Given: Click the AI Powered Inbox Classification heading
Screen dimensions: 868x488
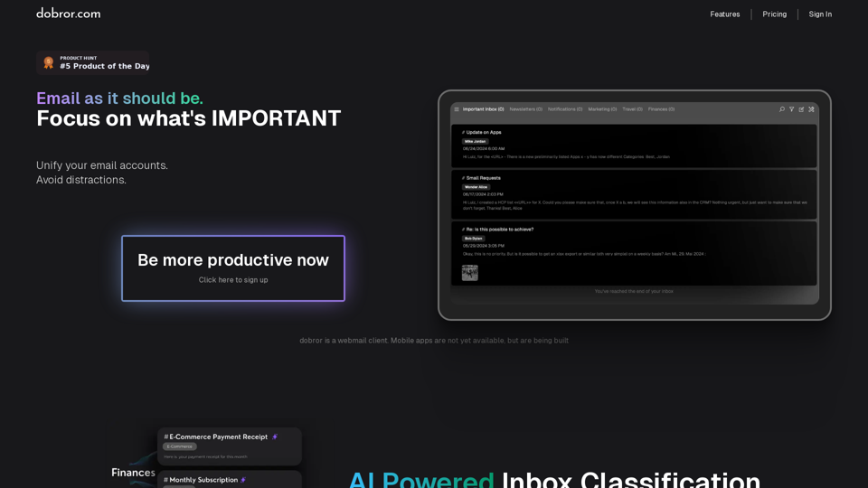Looking at the screenshot, I should 554,480.
